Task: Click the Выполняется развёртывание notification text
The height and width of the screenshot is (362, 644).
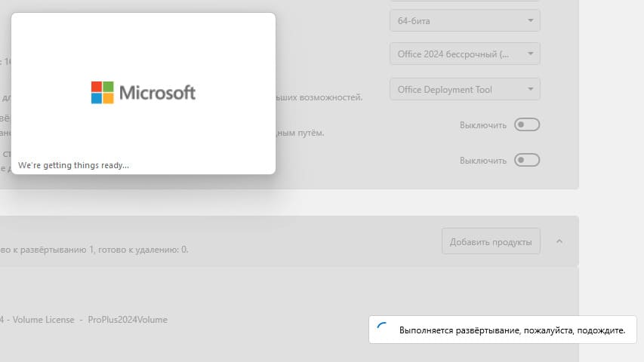Action: 512,330
